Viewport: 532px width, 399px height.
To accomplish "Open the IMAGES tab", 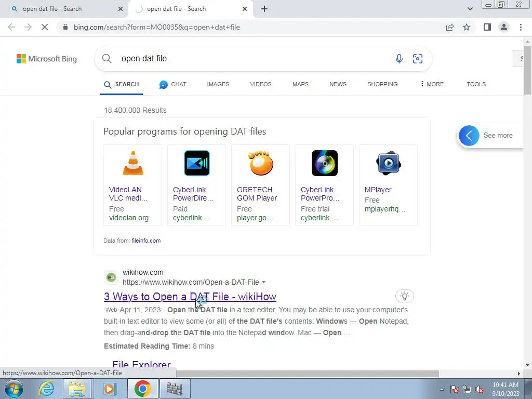I will tap(218, 84).
